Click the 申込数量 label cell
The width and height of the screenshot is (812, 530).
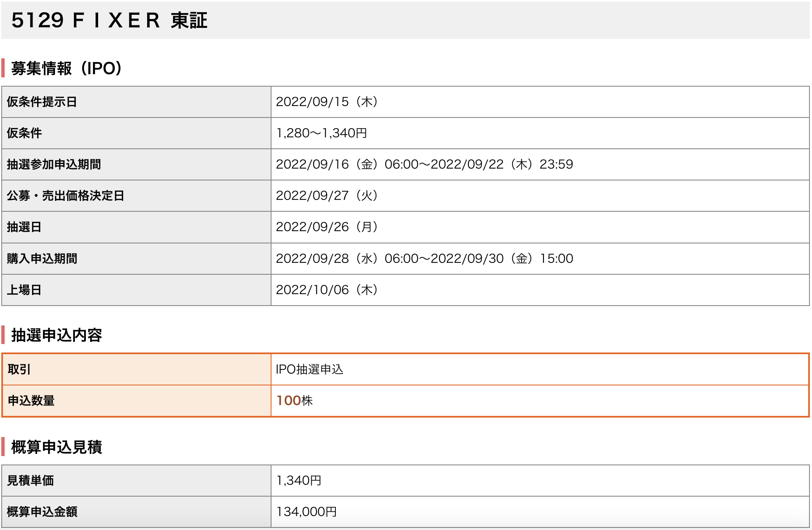coord(137,401)
